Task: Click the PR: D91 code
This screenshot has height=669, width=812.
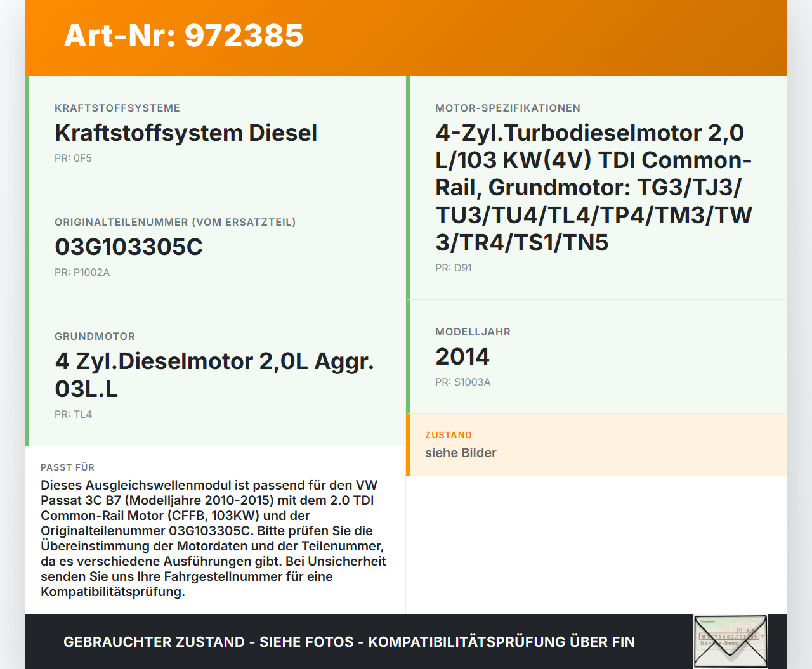Action: pyautogui.click(x=453, y=268)
